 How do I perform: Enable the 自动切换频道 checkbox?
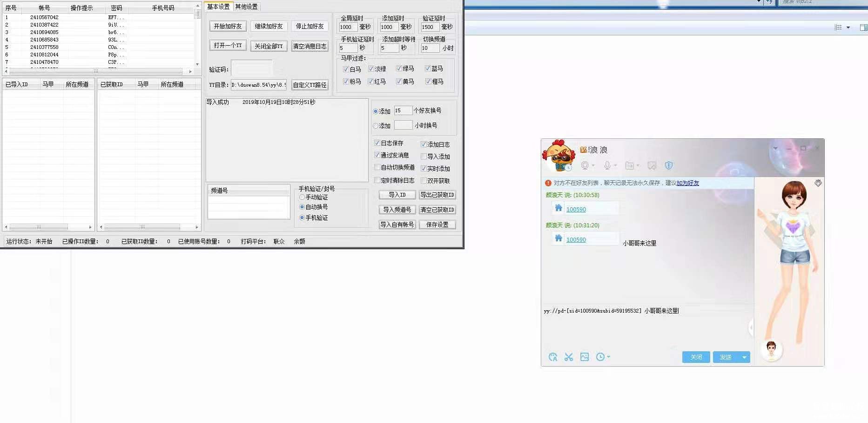click(x=377, y=167)
